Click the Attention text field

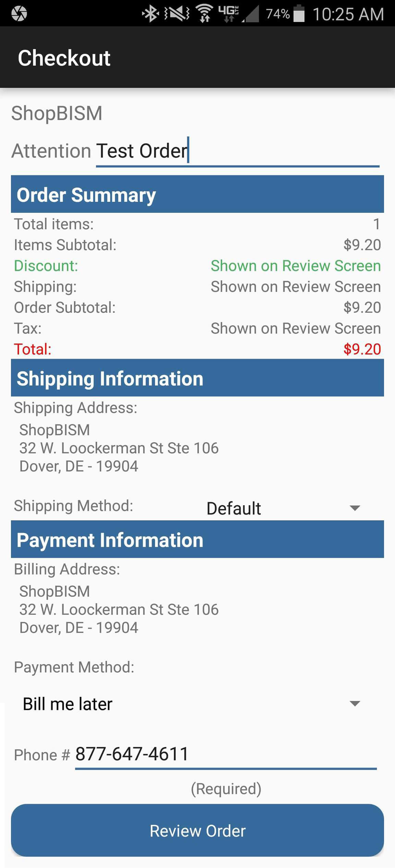(237, 151)
